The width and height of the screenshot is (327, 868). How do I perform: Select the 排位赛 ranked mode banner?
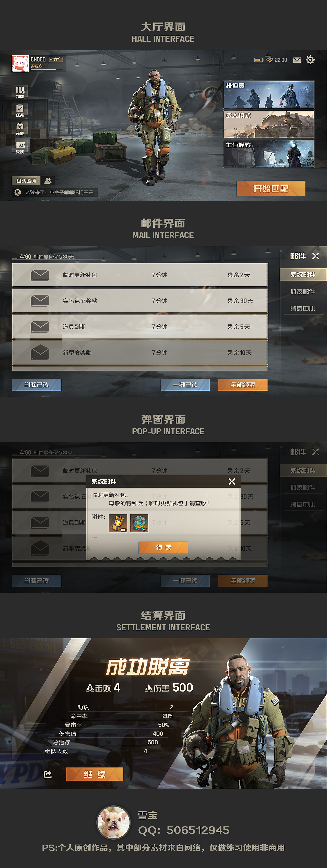pos(268,95)
